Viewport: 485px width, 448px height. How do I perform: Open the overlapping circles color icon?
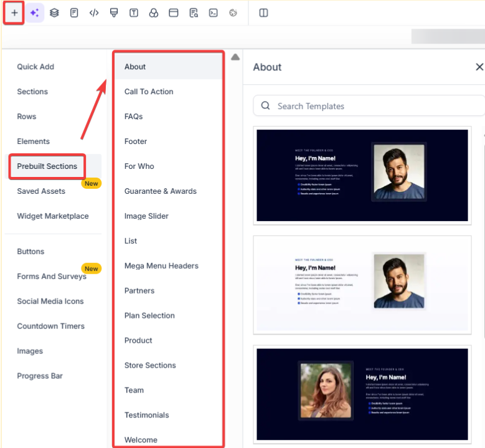[x=154, y=13]
